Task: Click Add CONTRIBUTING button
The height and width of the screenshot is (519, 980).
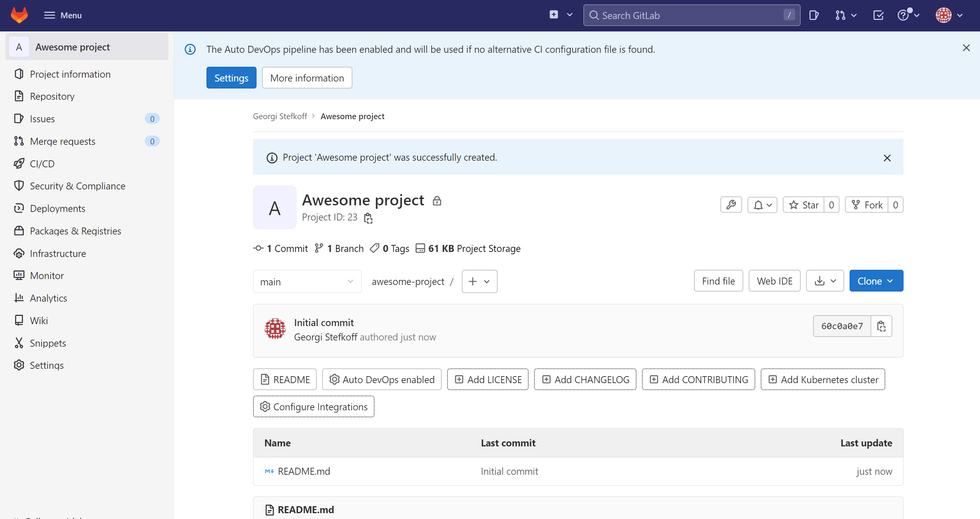Action: (x=699, y=379)
